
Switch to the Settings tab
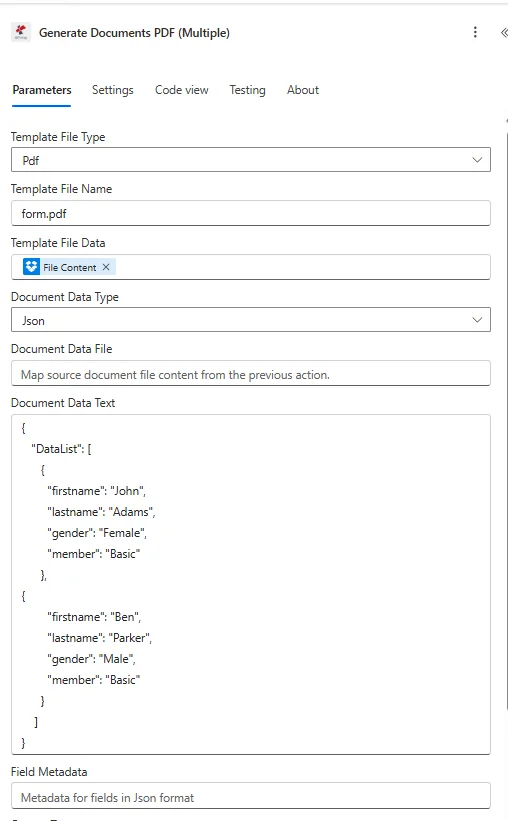pyautogui.click(x=113, y=90)
